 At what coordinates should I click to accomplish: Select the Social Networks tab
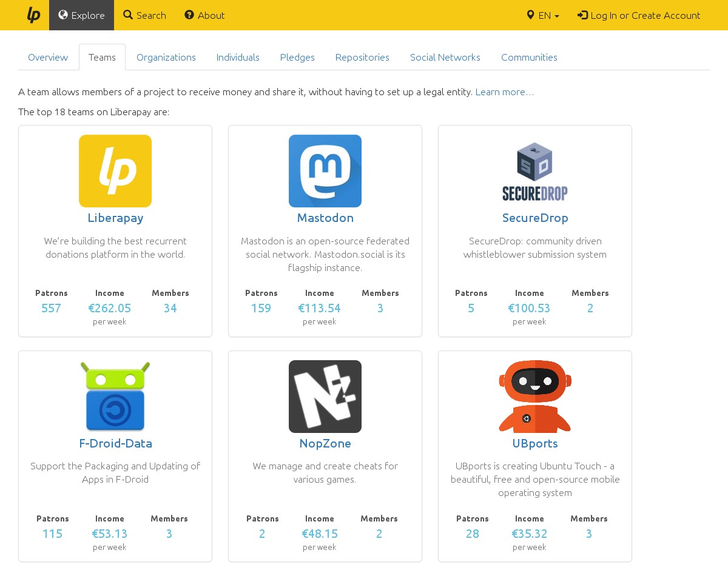point(445,57)
